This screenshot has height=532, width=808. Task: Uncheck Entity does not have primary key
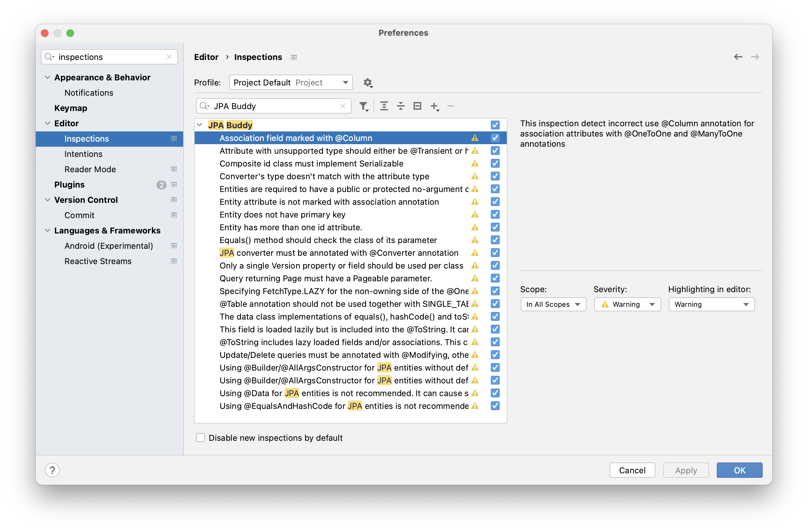pos(495,214)
